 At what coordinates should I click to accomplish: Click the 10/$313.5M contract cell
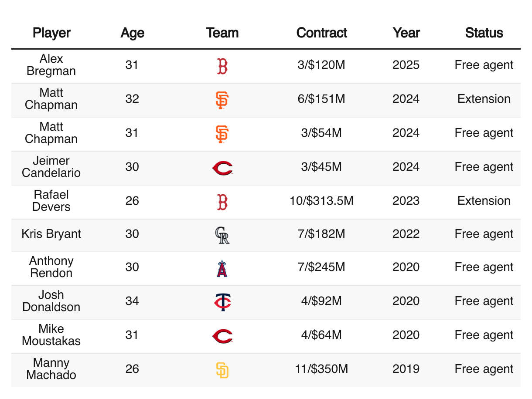[x=322, y=201]
